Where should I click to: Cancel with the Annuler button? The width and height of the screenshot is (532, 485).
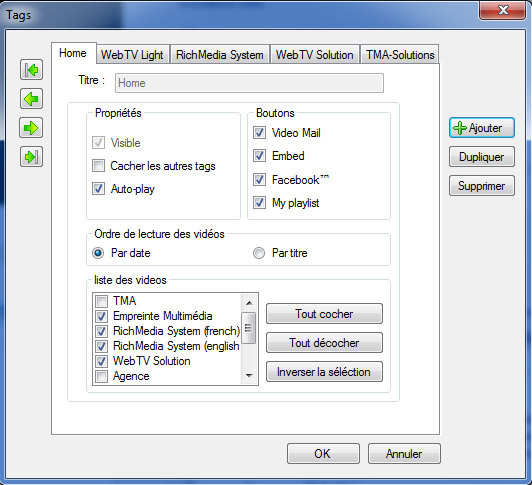coord(404,453)
